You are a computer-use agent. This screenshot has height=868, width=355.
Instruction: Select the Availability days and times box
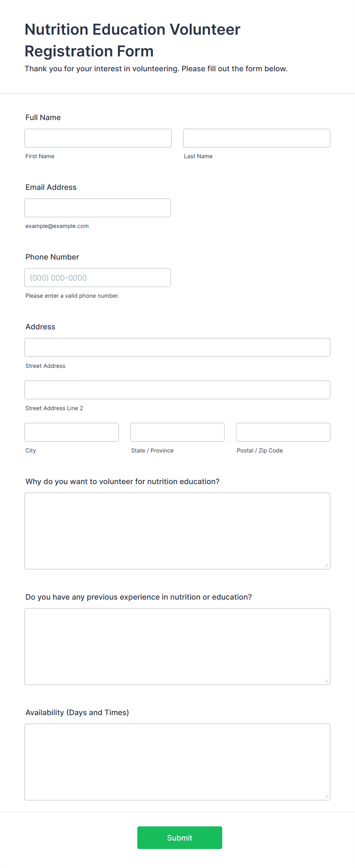(x=177, y=762)
